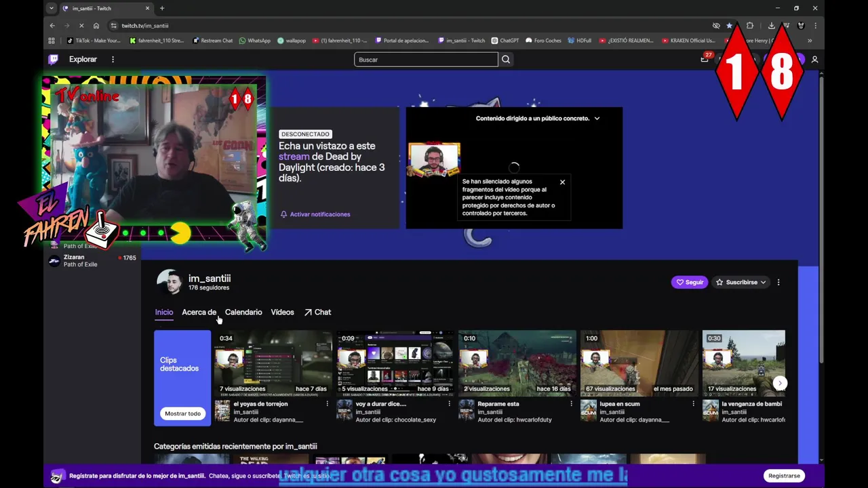Switch to the Calendario tab

click(x=243, y=312)
